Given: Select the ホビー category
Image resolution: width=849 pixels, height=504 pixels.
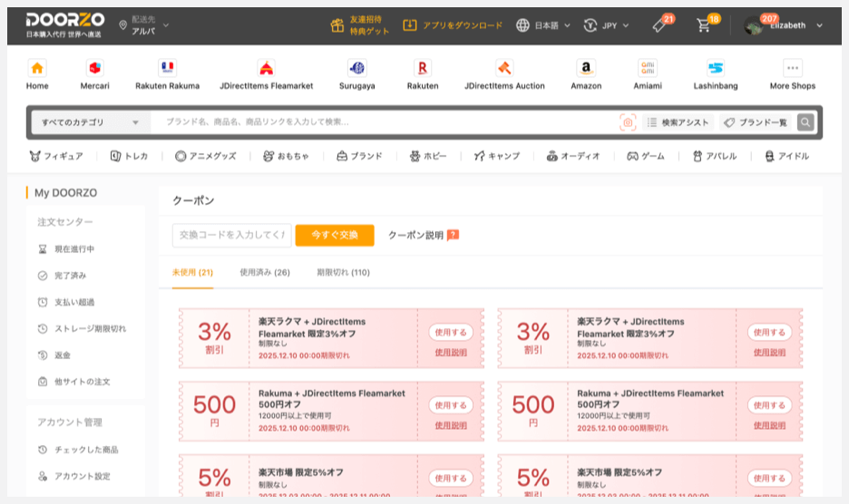Looking at the screenshot, I should pyautogui.click(x=428, y=156).
